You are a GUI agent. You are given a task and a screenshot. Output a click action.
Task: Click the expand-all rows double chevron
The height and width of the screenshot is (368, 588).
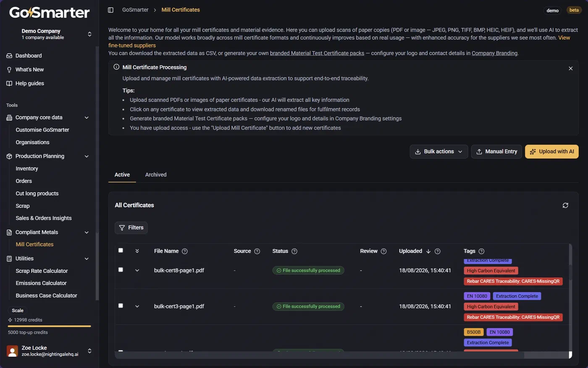pos(137,251)
